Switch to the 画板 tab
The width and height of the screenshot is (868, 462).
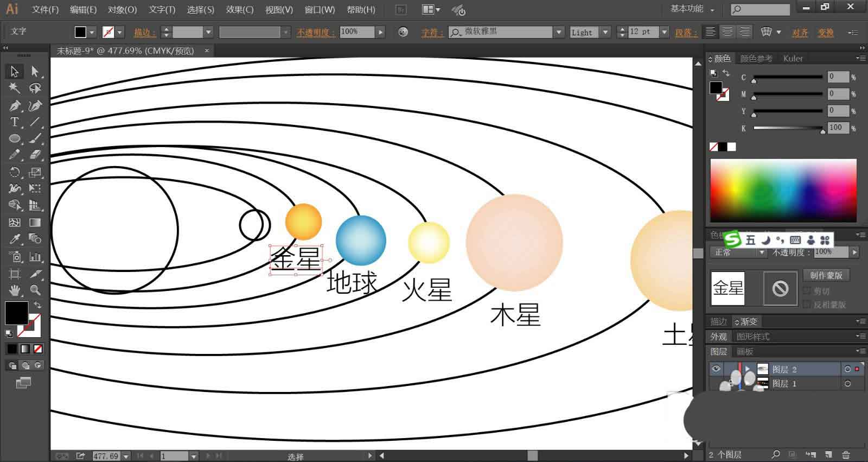tap(745, 352)
